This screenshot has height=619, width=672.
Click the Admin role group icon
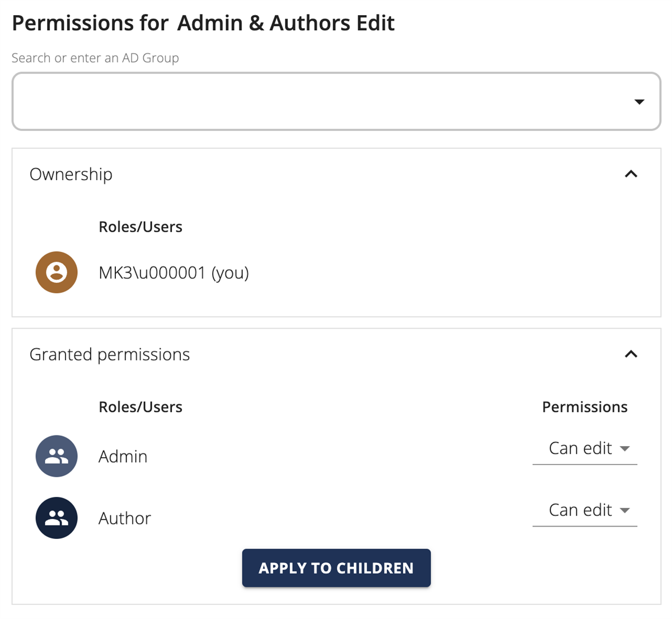point(57,456)
